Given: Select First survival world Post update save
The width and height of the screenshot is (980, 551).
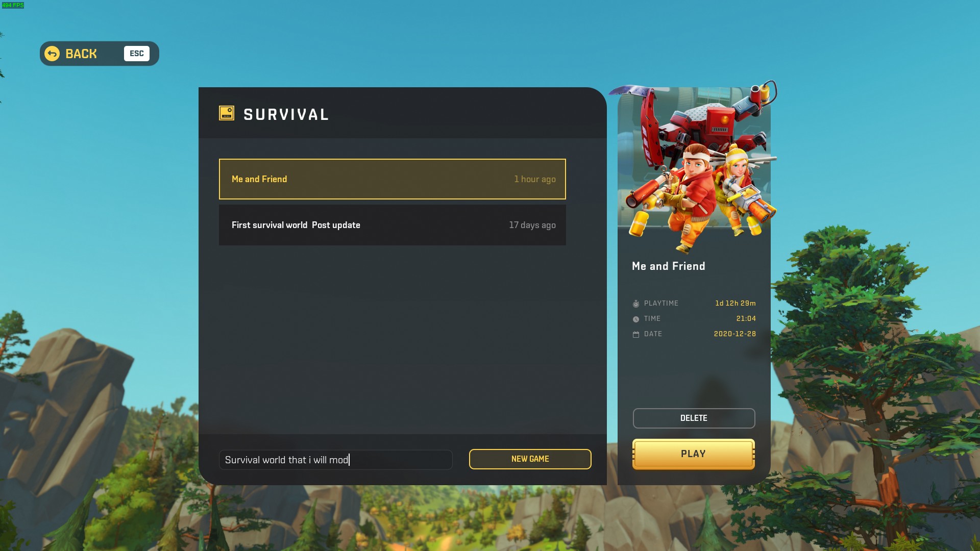Looking at the screenshot, I should pos(392,225).
